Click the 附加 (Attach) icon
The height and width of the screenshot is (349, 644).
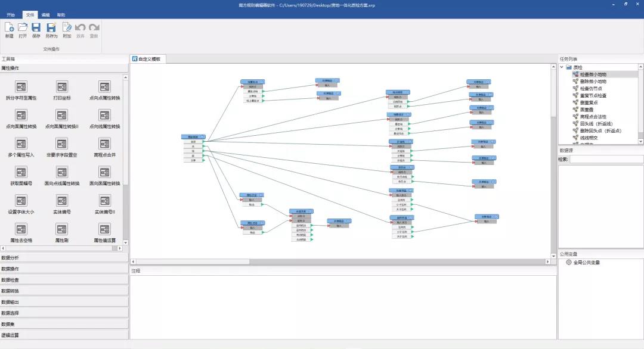pyautogui.click(x=67, y=27)
